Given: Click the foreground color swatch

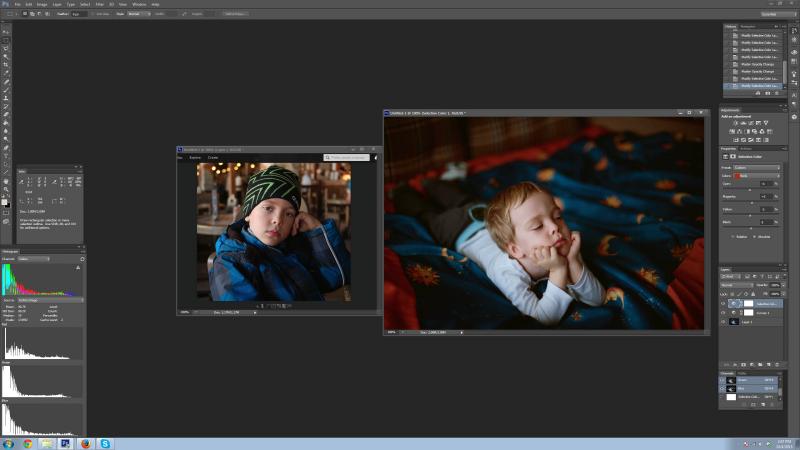Looking at the screenshot, I should coord(5,202).
